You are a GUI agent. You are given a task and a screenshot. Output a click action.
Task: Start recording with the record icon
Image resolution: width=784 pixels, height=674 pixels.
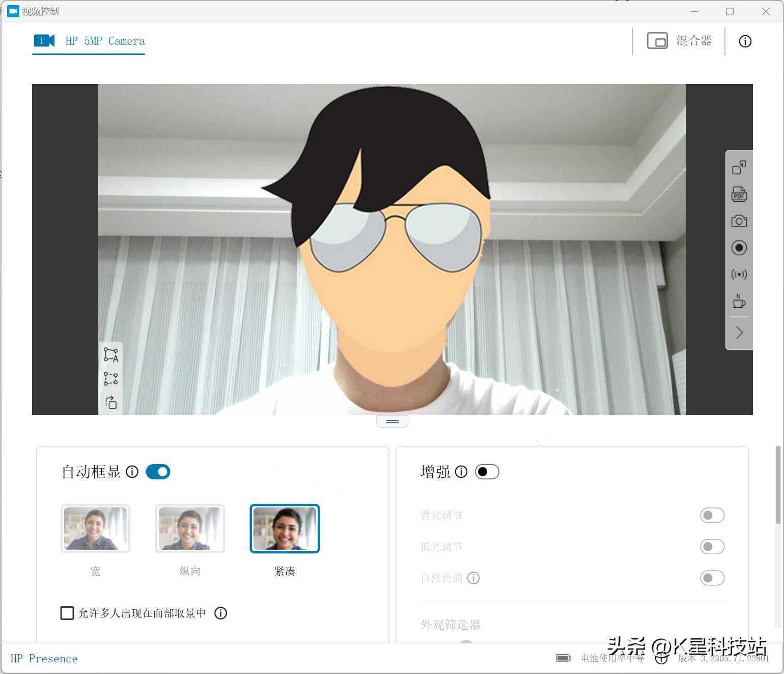point(739,248)
